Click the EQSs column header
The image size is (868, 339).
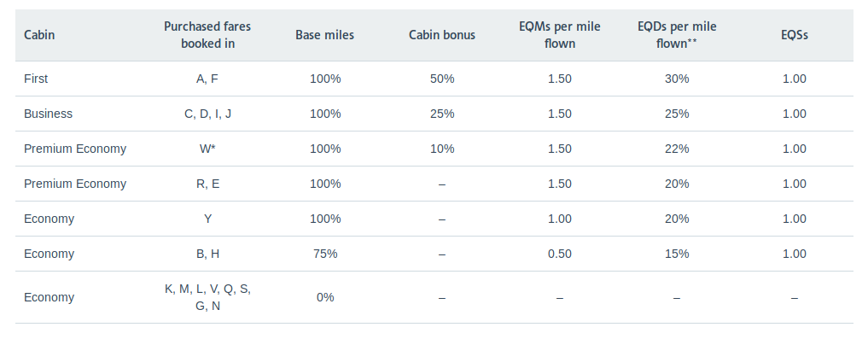pyautogui.click(x=795, y=35)
